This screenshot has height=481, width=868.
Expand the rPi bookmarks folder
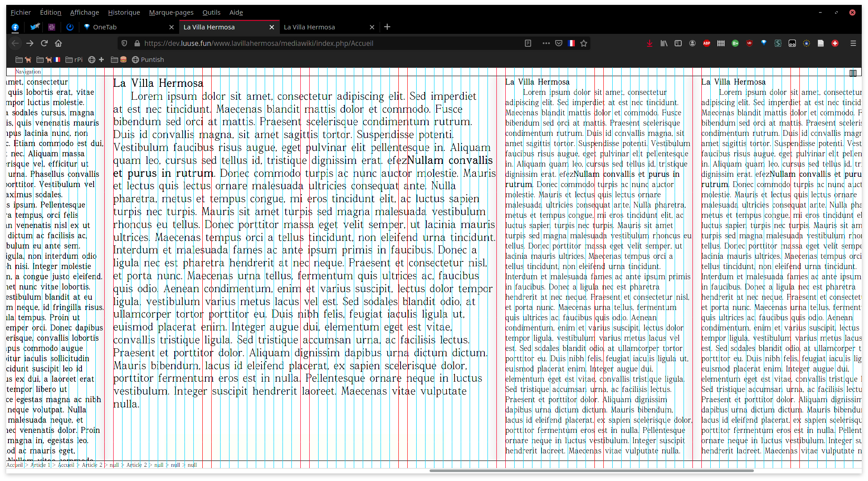point(74,60)
